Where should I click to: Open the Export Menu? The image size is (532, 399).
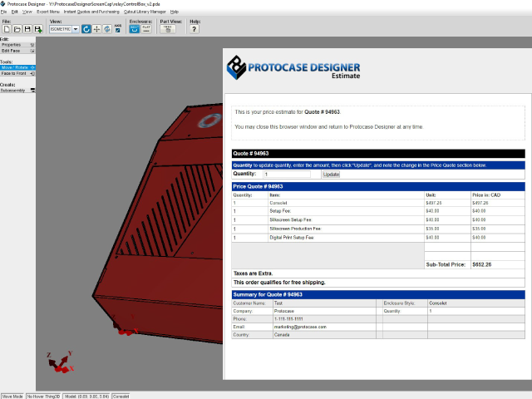pos(48,12)
